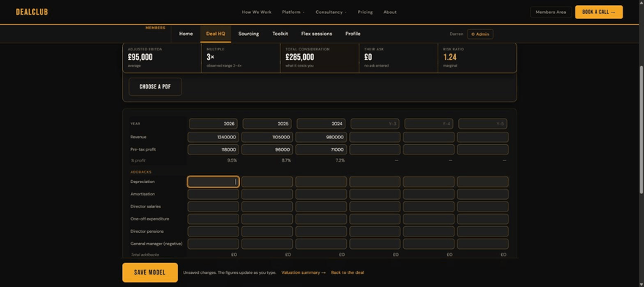Image resolution: width=644 pixels, height=287 pixels.
Task: Edit the 980000 revenue field
Action: click(321, 137)
